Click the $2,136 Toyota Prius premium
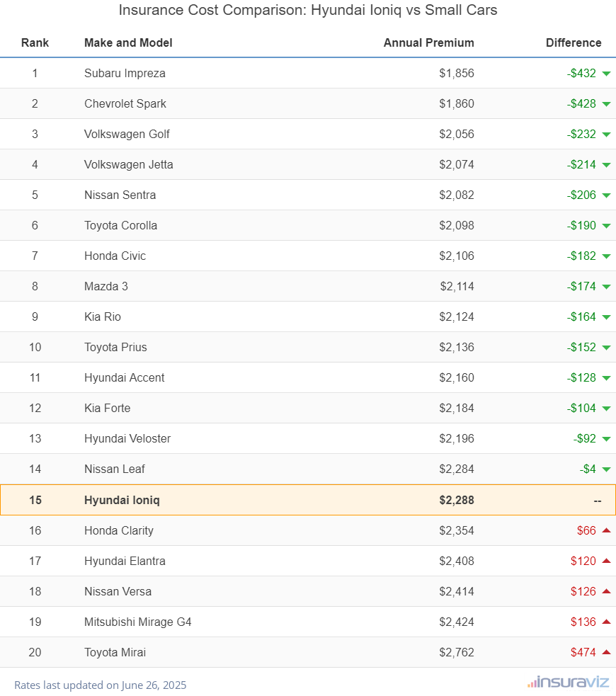The height and width of the screenshot is (696, 616). point(457,347)
